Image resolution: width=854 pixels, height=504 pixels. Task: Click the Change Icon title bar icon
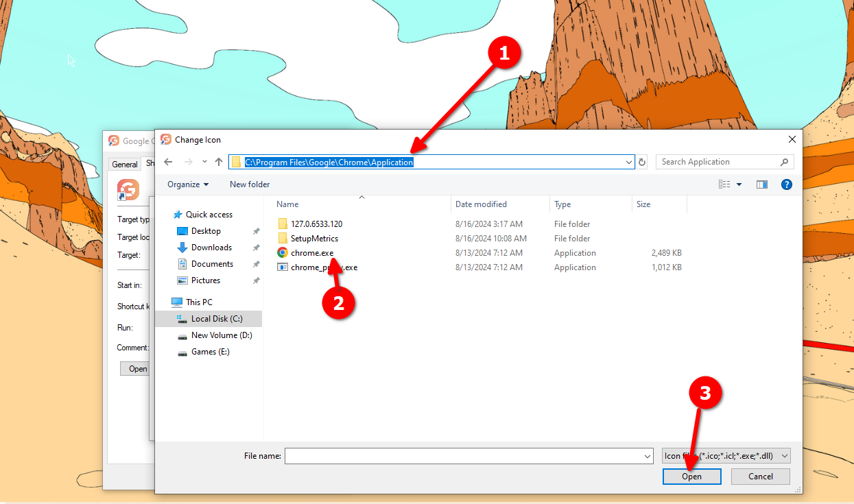(166, 139)
